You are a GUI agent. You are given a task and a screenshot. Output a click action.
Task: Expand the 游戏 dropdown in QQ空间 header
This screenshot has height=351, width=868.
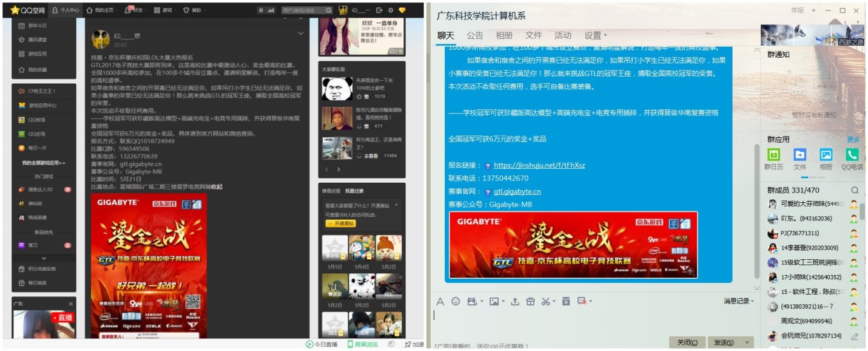point(177,11)
